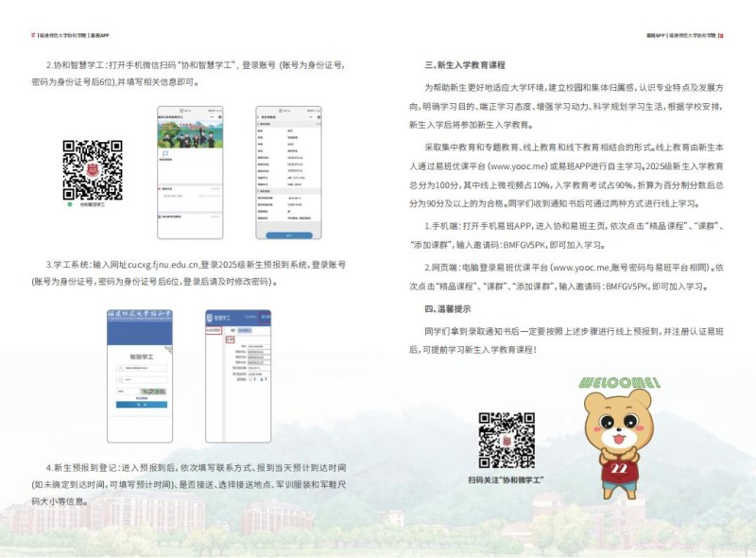Click the green WELCOME! lettering
The height and width of the screenshot is (558, 756).
point(619,382)
